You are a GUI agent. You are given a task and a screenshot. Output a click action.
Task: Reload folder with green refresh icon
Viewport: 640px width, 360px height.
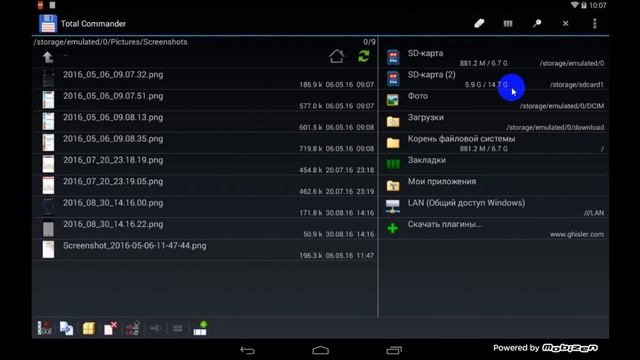point(364,56)
